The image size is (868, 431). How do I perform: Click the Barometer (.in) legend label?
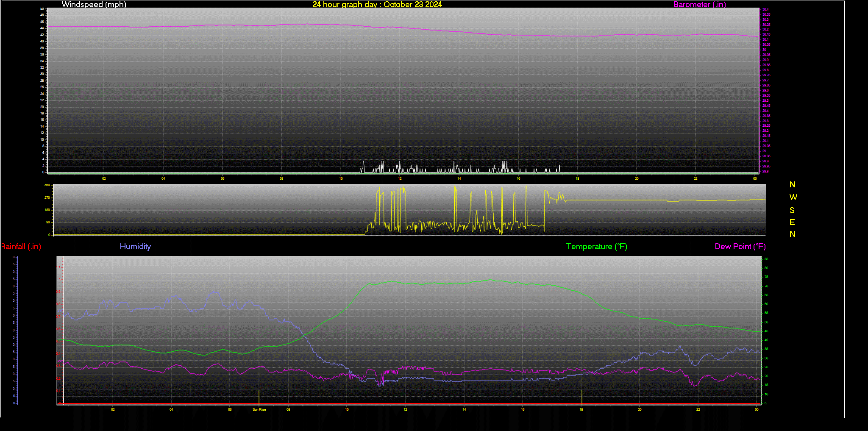699,5
